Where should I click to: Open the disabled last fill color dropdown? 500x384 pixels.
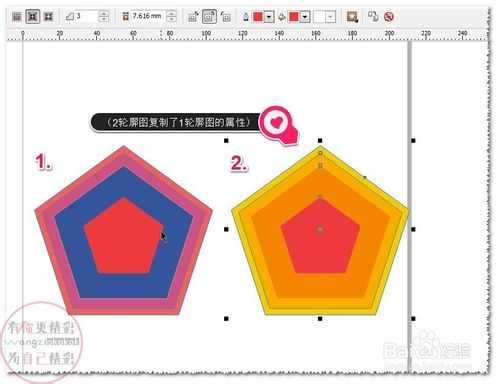click(330, 17)
